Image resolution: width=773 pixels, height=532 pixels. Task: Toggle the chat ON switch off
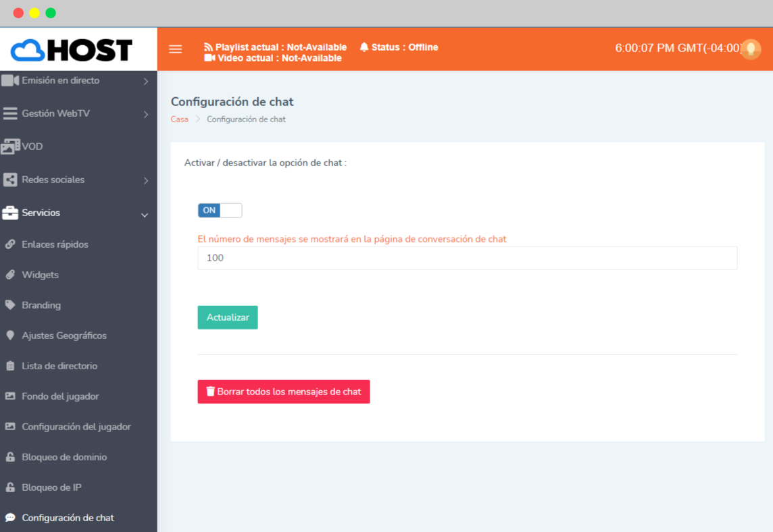(220, 211)
